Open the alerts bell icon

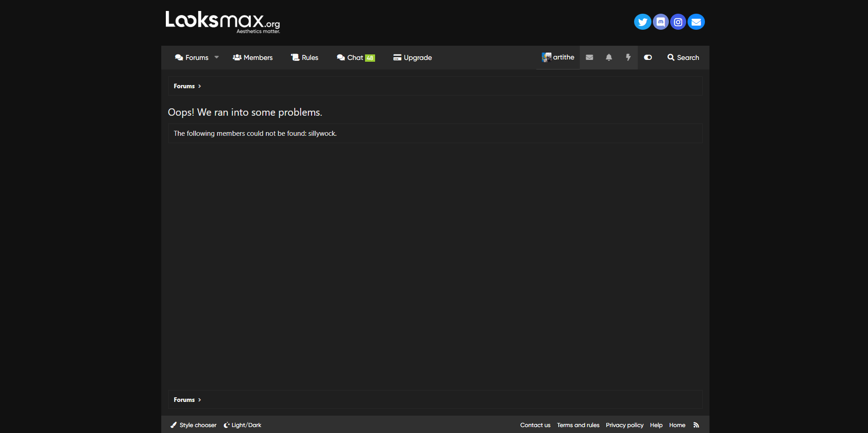(x=609, y=58)
